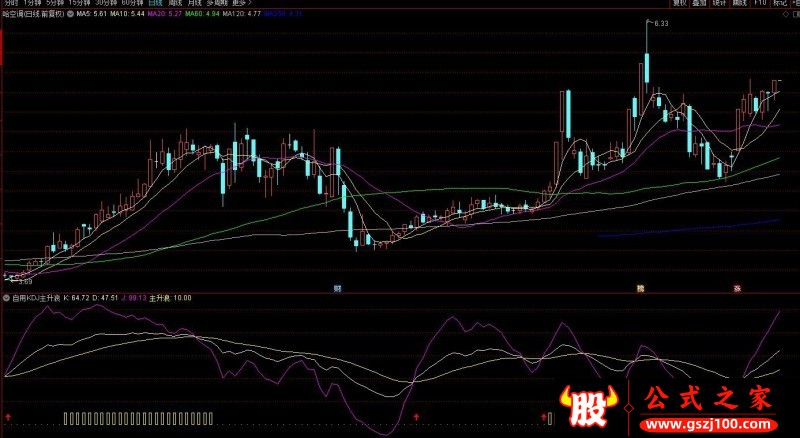
Task: Click the diamond icon at chart top-right
Action: click(787, 14)
